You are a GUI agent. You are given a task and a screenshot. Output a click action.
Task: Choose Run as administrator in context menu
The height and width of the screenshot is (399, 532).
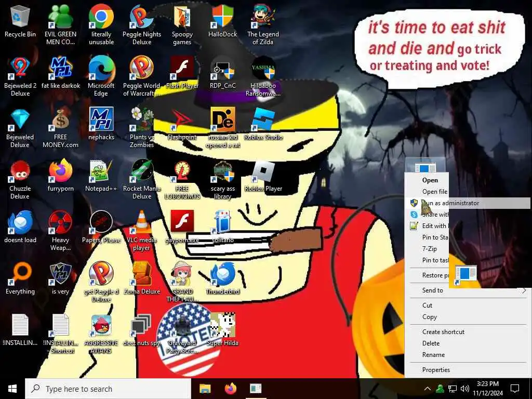click(x=468, y=203)
